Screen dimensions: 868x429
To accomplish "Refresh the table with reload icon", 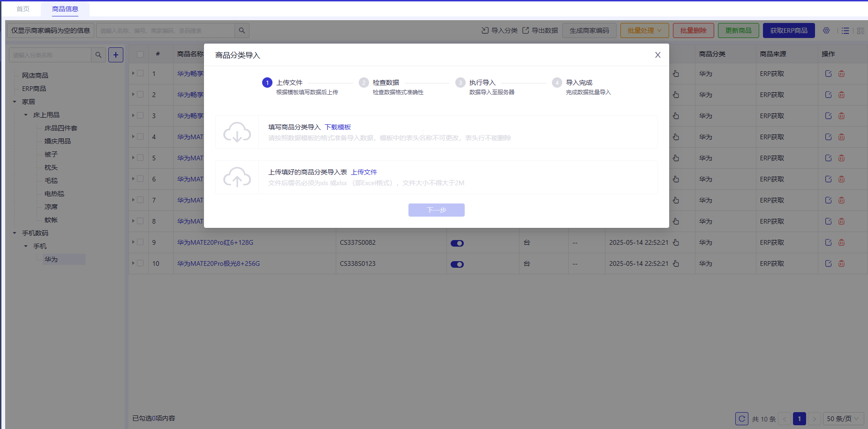I will point(742,419).
